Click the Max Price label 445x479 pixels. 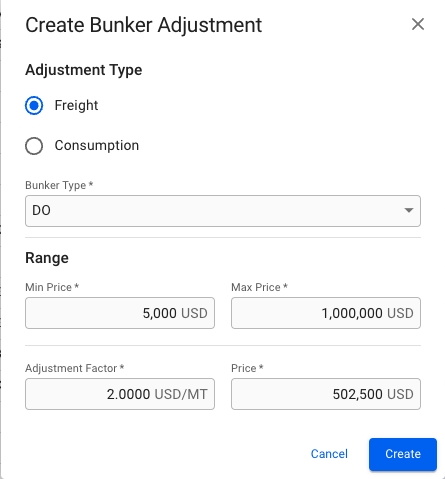259,287
